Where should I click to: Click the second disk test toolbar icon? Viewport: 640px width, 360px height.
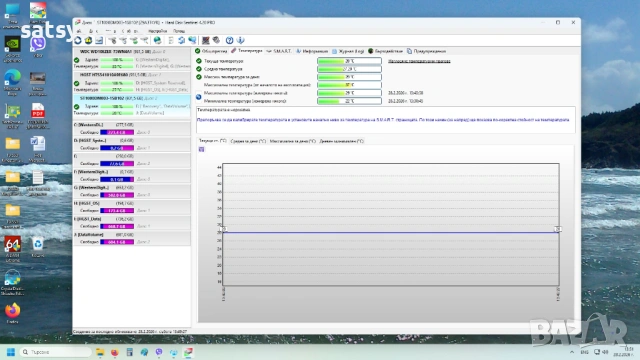pos(123,40)
